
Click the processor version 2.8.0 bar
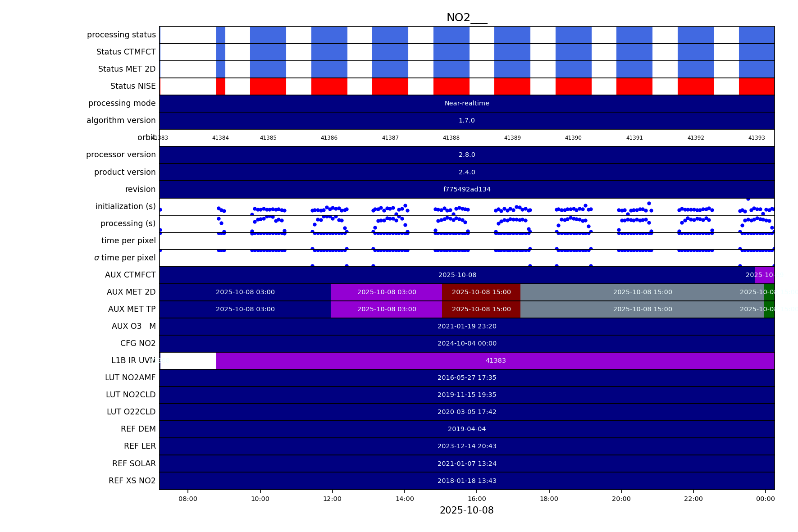point(467,155)
